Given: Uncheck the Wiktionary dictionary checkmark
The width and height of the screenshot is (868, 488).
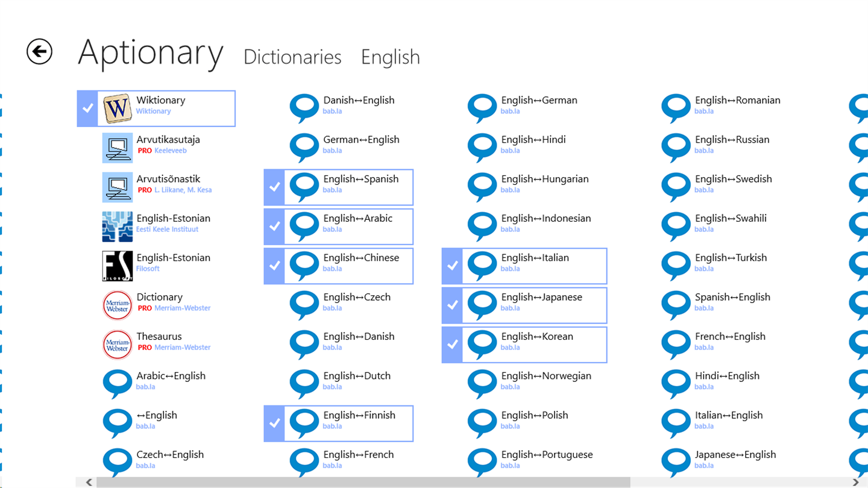Looking at the screenshot, I should [x=88, y=108].
